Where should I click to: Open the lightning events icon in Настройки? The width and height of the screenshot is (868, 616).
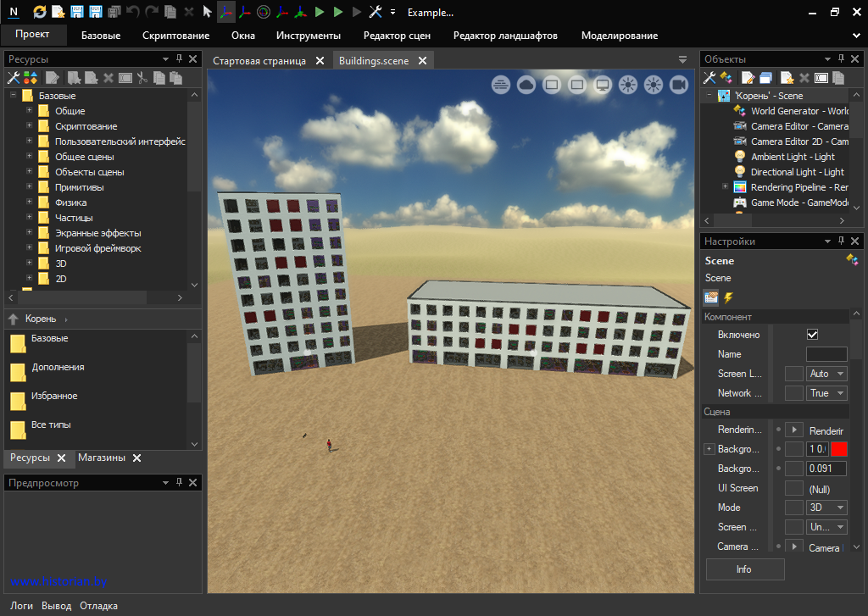(728, 297)
